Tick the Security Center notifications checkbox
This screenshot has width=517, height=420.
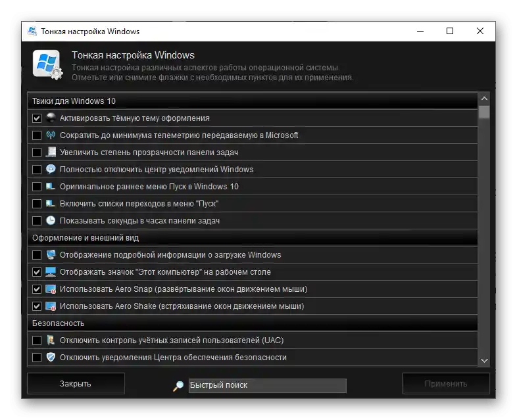[37, 358]
